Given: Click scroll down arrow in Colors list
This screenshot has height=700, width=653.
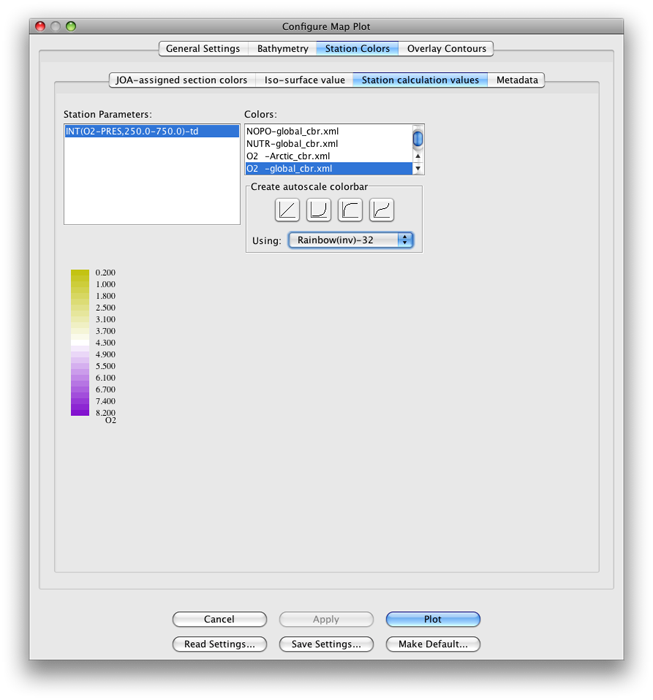Looking at the screenshot, I should point(418,168).
